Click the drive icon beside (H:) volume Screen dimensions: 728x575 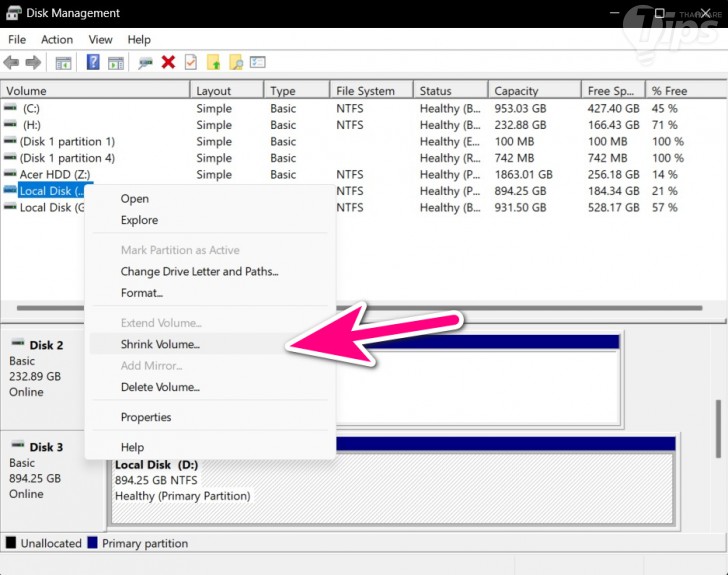10,124
